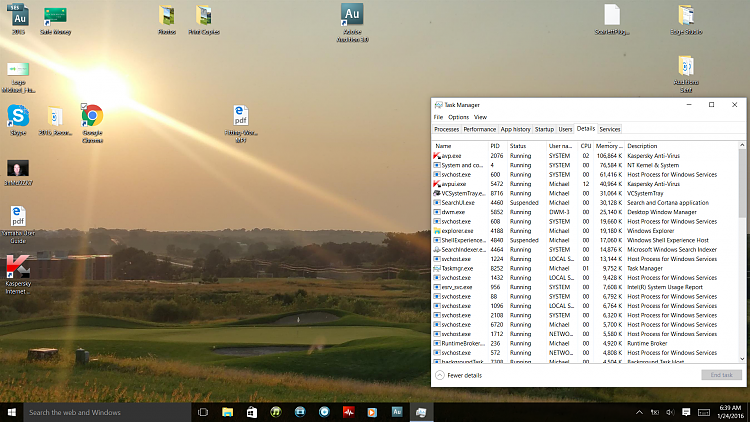
Task: Select the svchost.exe row with PID 600
Action: point(585,175)
